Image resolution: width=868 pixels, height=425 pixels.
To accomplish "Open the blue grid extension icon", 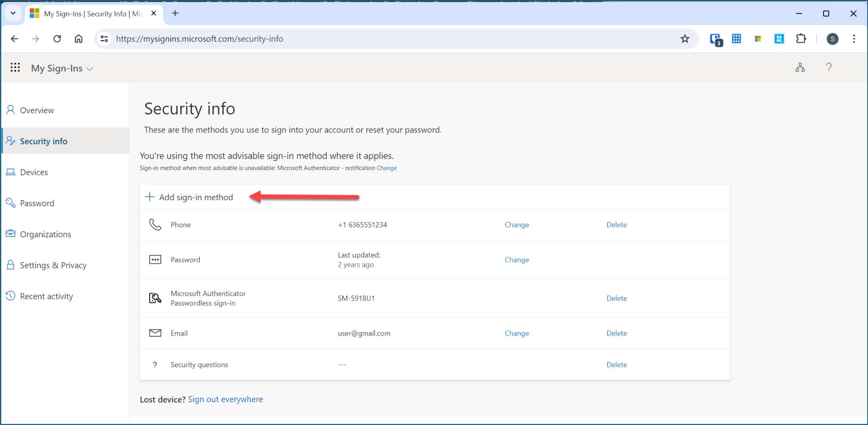I will [x=736, y=38].
